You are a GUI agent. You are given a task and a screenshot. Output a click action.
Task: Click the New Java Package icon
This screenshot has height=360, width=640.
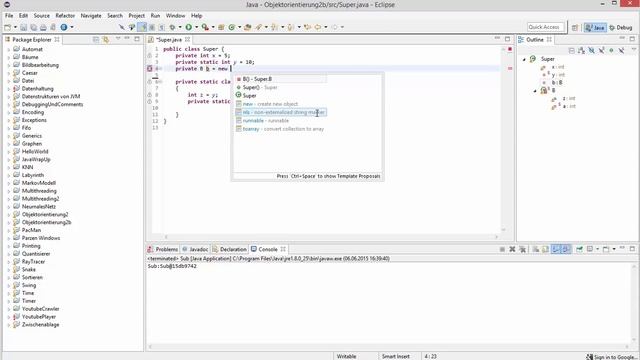(x=221, y=27)
